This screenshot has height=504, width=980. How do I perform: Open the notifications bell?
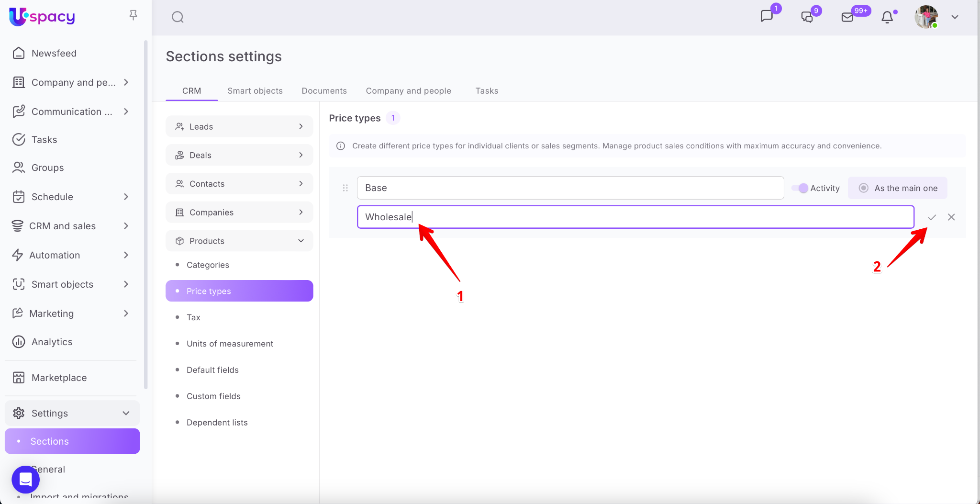point(887,17)
